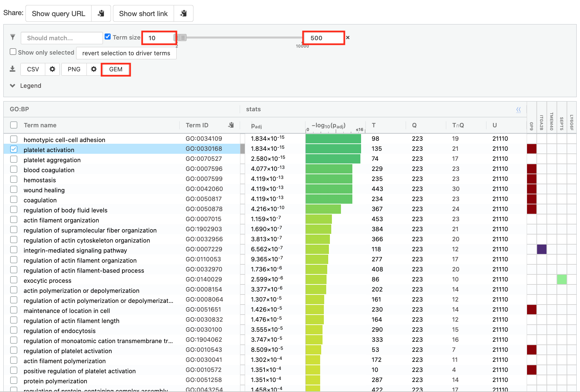Screen dimensions: 580x392
Task: Click revert selection to driver terms
Action: 126,53
